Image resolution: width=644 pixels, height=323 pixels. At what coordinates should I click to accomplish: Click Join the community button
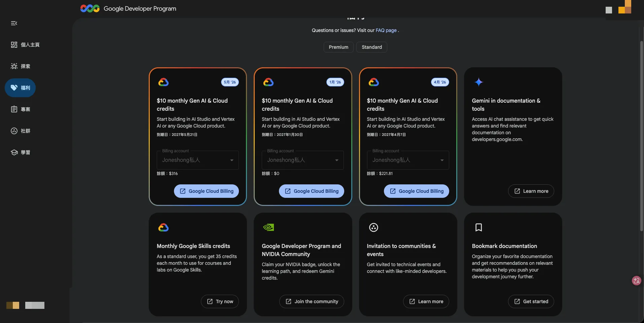click(x=312, y=301)
